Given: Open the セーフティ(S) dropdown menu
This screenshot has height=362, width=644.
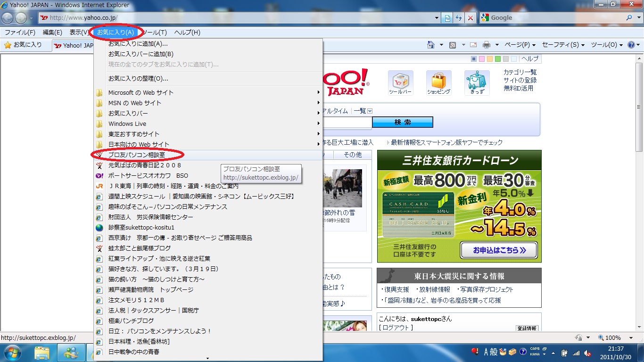Looking at the screenshot, I should (563, 45).
